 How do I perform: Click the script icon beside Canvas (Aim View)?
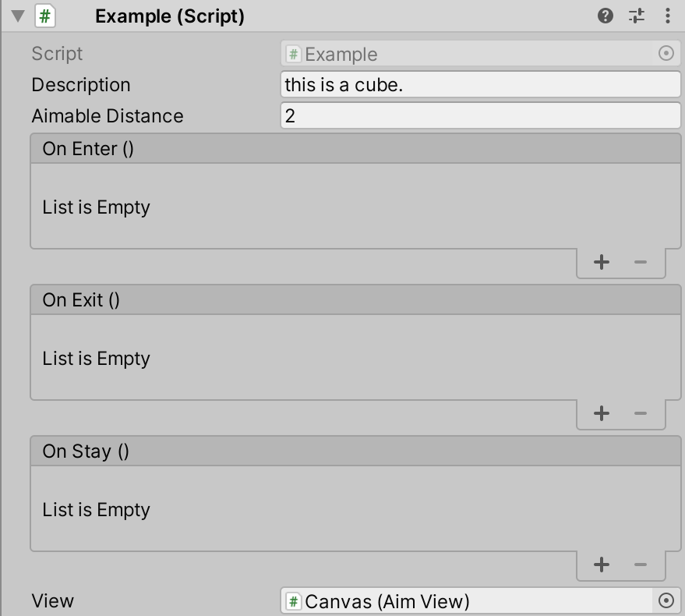click(x=293, y=600)
